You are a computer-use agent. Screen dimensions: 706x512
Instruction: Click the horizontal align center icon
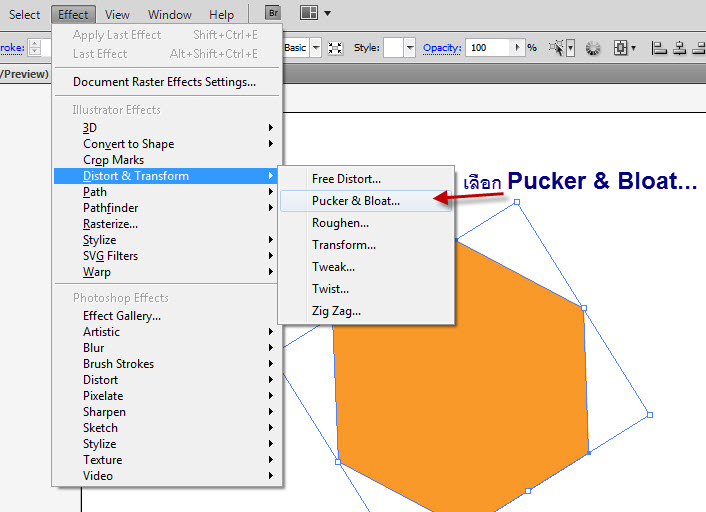[x=680, y=47]
